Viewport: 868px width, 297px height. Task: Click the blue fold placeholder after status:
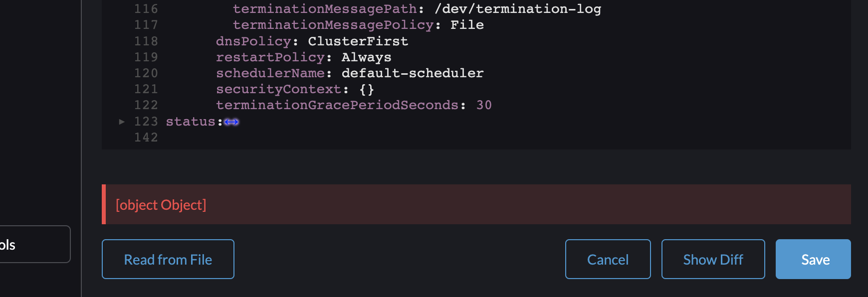(232, 121)
